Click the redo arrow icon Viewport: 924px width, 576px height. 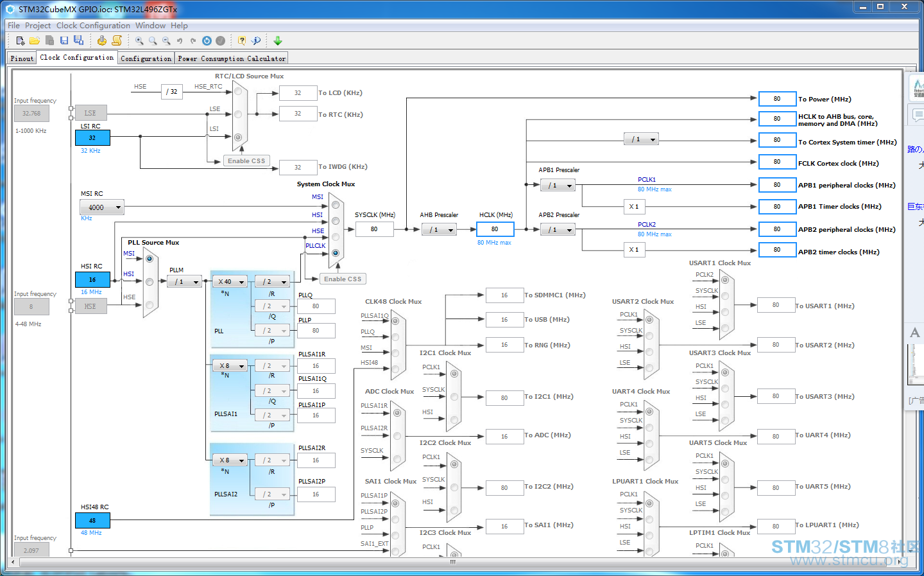(x=193, y=40)
